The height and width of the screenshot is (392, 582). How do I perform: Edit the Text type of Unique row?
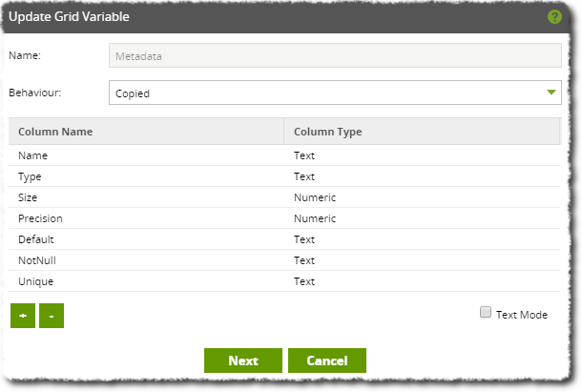[304, 281]
